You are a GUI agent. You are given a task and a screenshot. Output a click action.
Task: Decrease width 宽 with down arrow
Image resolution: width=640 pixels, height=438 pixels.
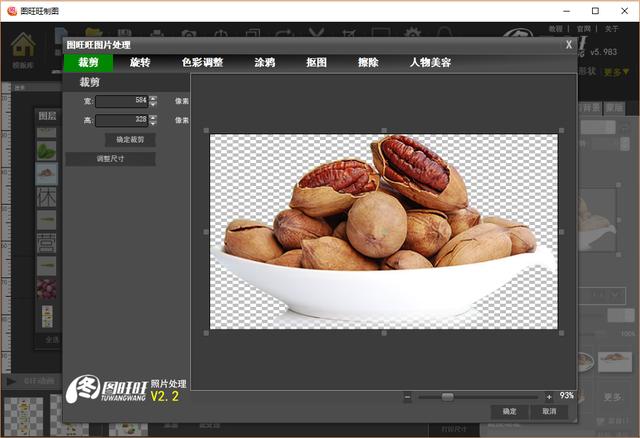click(153, 104)
